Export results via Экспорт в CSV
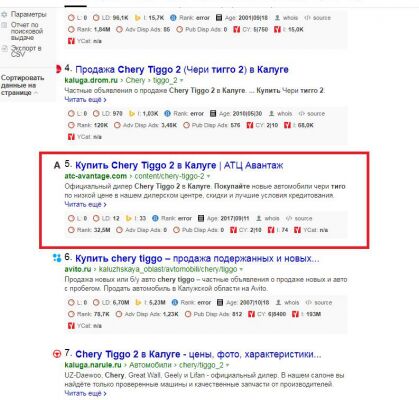This screenshot has width=419, height=400. tap(26, 51)
